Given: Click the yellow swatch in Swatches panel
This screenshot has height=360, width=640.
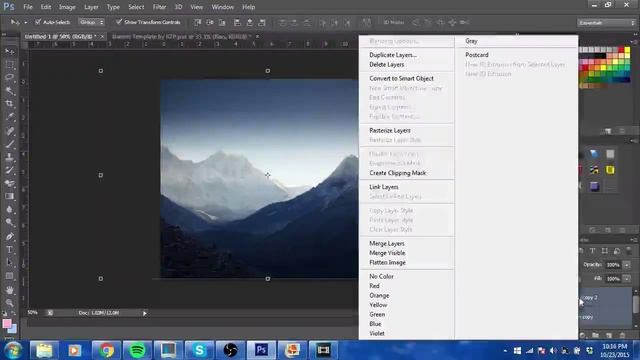Looking at the screenshot, I should click(x=627, y=50).
